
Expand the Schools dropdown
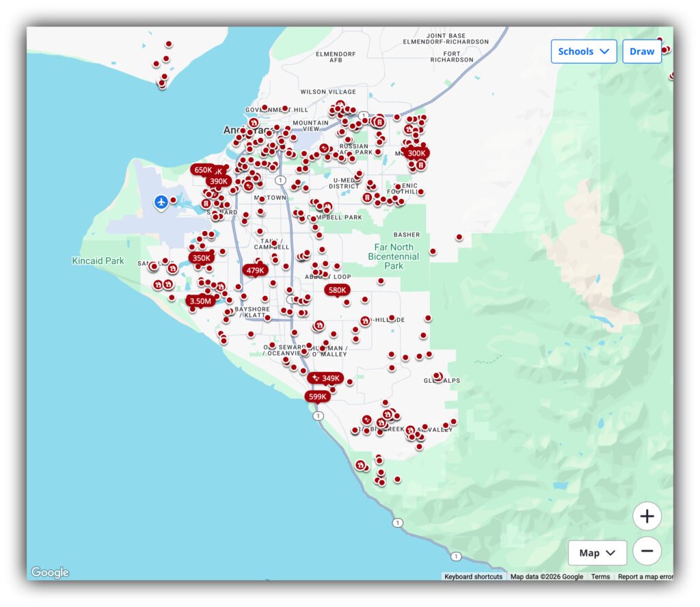(583, 51)
